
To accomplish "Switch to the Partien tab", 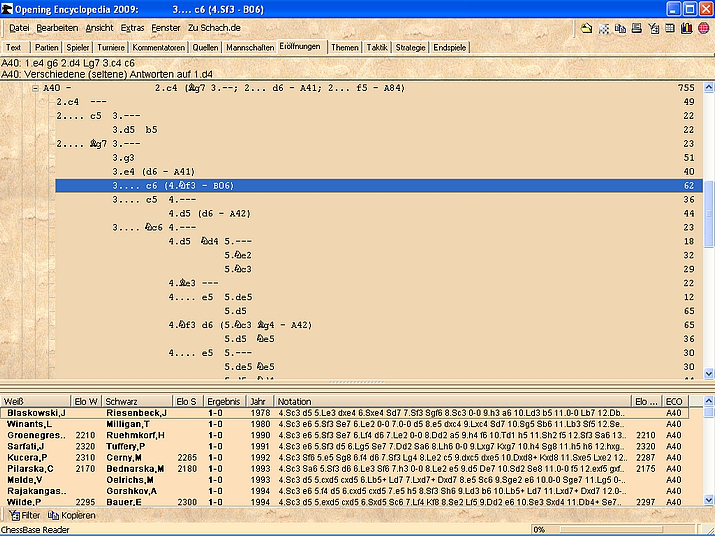I will (47, 47).
